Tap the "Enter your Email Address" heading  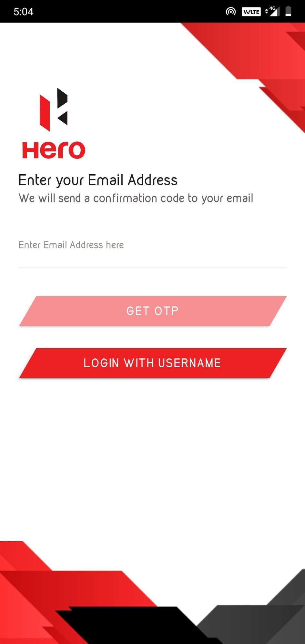click(x=98, y=180)
